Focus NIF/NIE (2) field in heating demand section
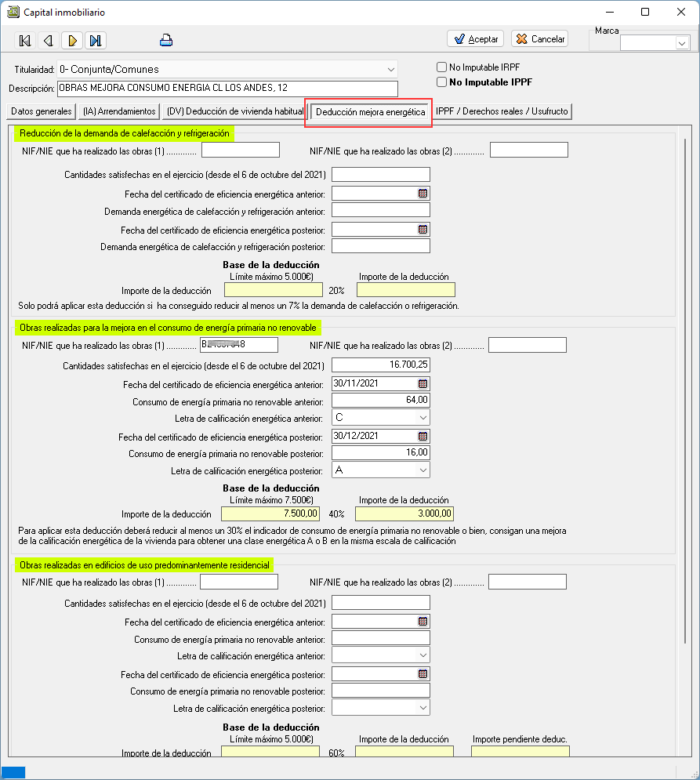This screenshot has height=780, width=700. pos(529,151)
